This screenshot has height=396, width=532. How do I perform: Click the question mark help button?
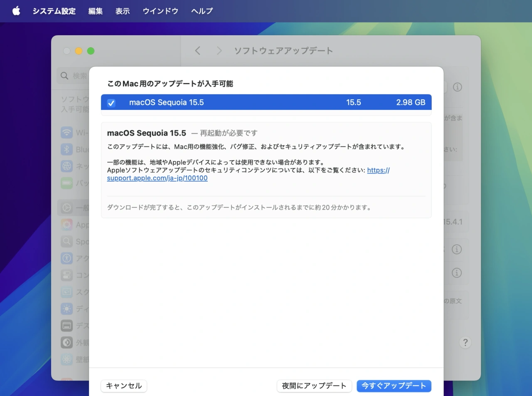(x=465, y=343)
